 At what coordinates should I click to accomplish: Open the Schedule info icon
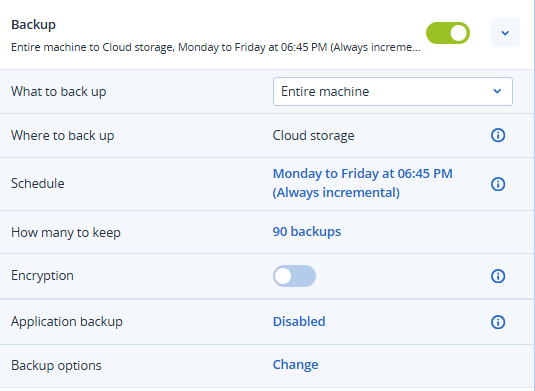498,184
